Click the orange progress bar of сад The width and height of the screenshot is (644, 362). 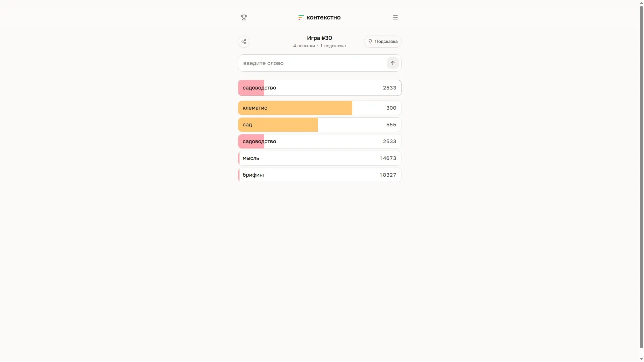point(278,125)
